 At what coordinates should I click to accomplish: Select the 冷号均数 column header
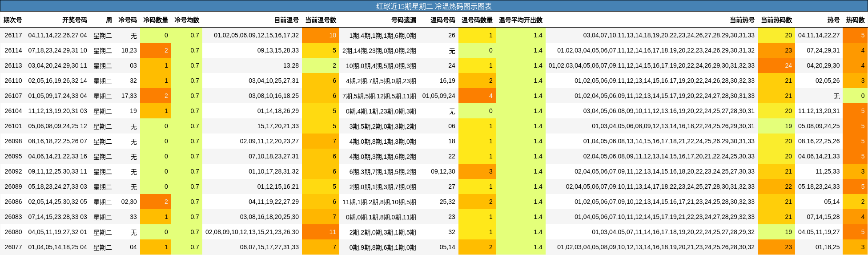tap(187, 20)
